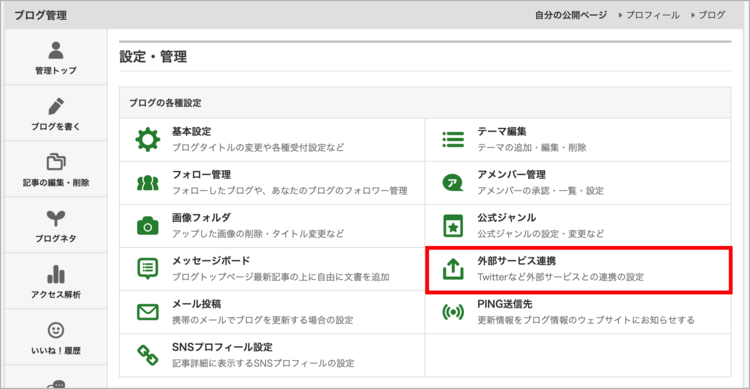This screenshot has width=750, height=389.
Task: Click the star icon for 公式ジャンル
Action: (x=453, y=226)
